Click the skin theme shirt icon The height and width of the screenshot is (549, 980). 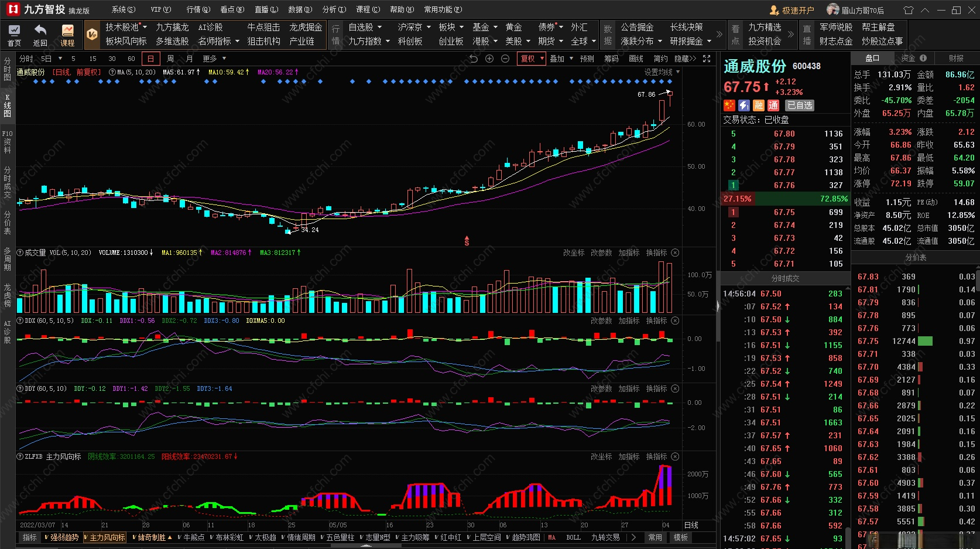908,10
